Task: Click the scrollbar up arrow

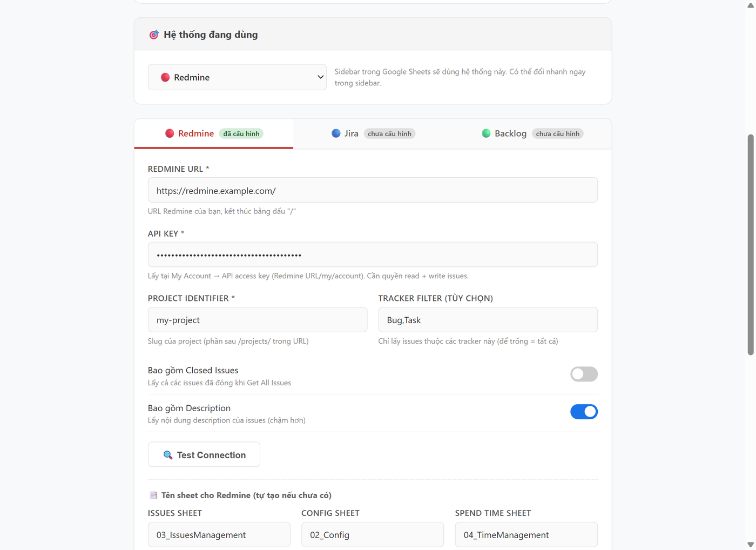Action: (x=751, y=5)
